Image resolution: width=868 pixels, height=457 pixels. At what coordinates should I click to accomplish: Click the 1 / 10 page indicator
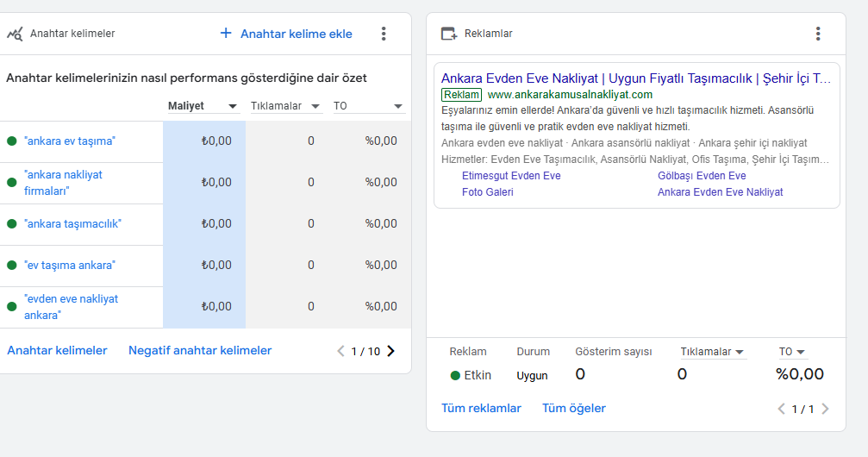[x=365, y=351]
